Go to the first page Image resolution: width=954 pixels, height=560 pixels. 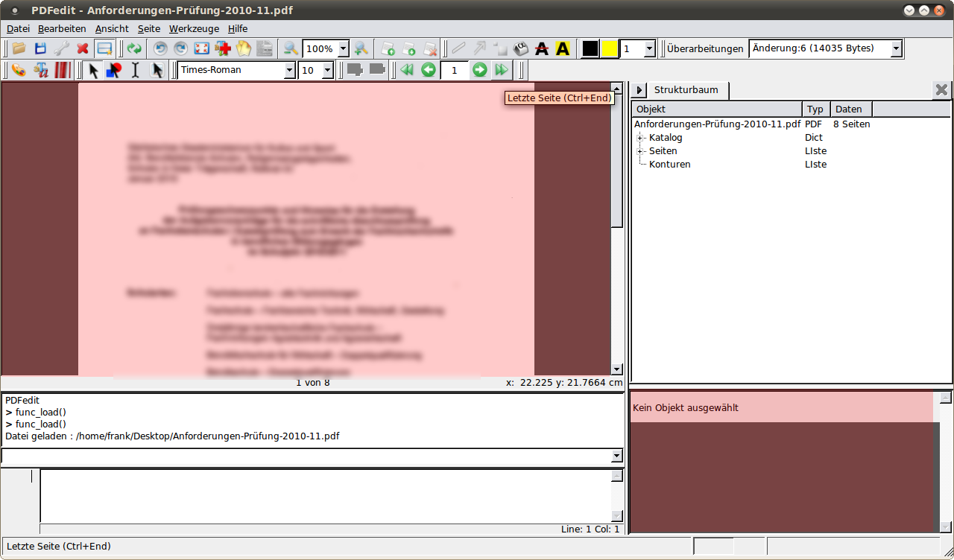[407, 70]
